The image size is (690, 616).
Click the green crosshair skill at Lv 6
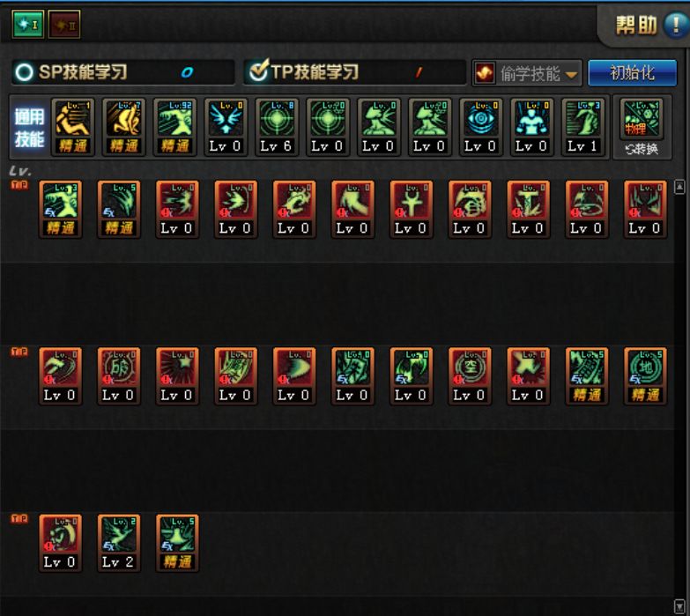pos(277,127)
